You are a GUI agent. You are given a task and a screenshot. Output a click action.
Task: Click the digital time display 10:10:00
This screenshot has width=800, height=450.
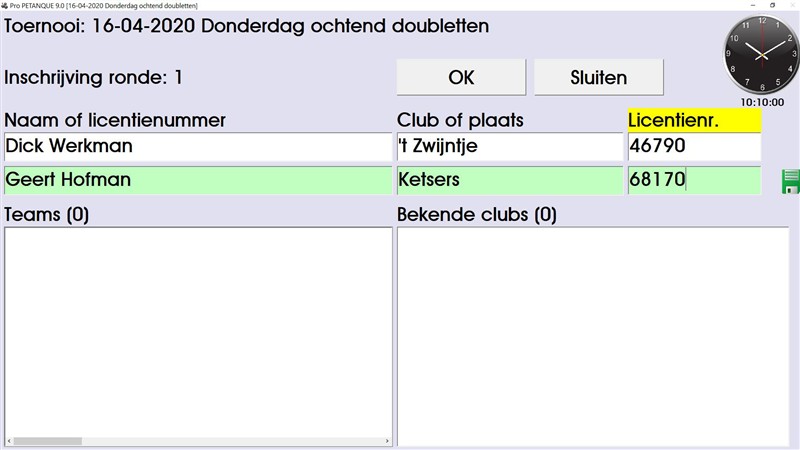[762, 102]
